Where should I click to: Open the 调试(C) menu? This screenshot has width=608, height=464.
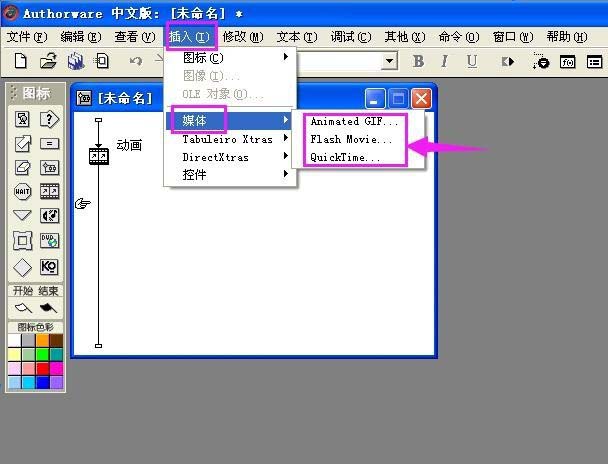click(351, 37)
